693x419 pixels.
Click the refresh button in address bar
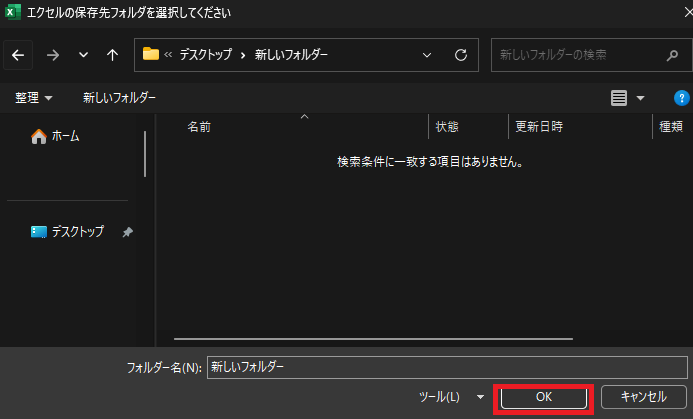(x=461, y=54)
